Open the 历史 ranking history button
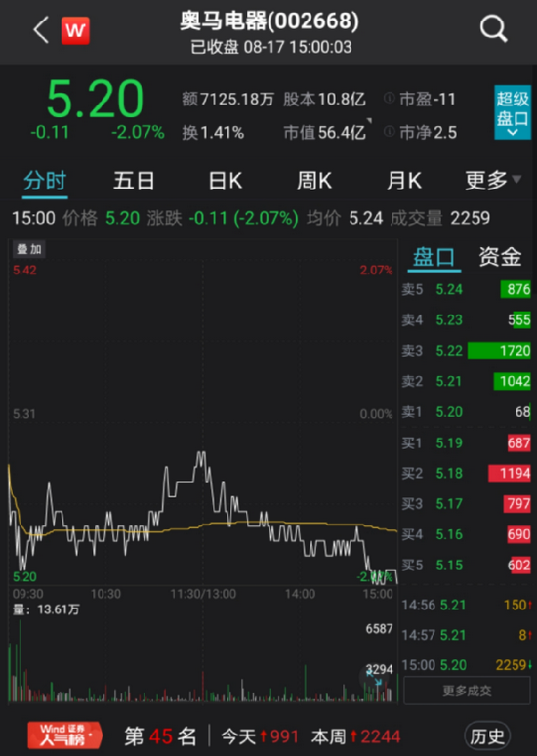 (487, 736)
